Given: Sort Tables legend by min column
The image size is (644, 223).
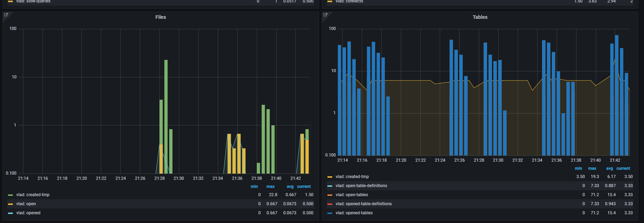Looking at the screenshot, I should (x=578, y=168).
